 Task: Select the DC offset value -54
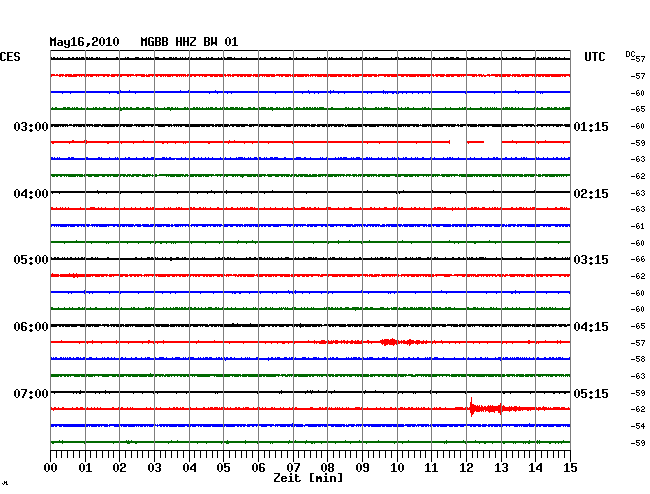pos(638,426)
